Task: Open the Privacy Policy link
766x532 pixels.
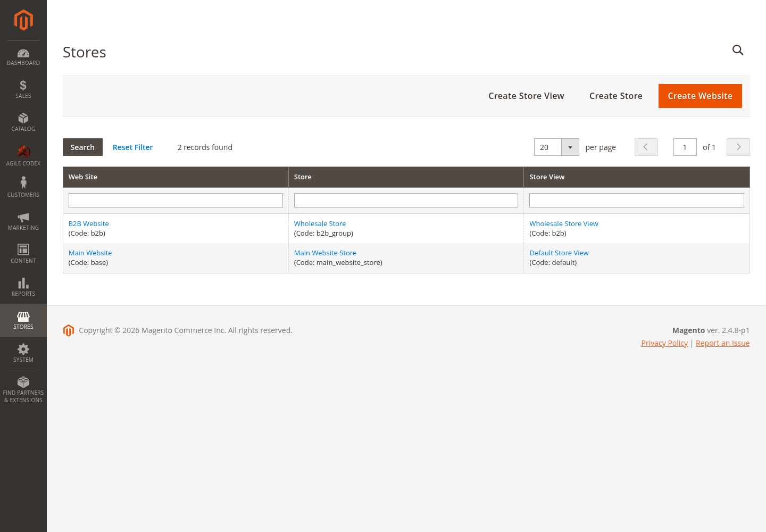Action: [664, 343]
